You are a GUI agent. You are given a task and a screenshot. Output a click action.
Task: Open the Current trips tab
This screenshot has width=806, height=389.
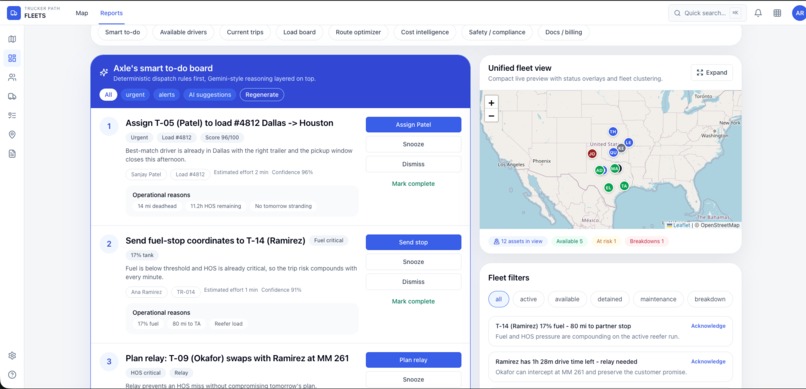pos(245,32)
